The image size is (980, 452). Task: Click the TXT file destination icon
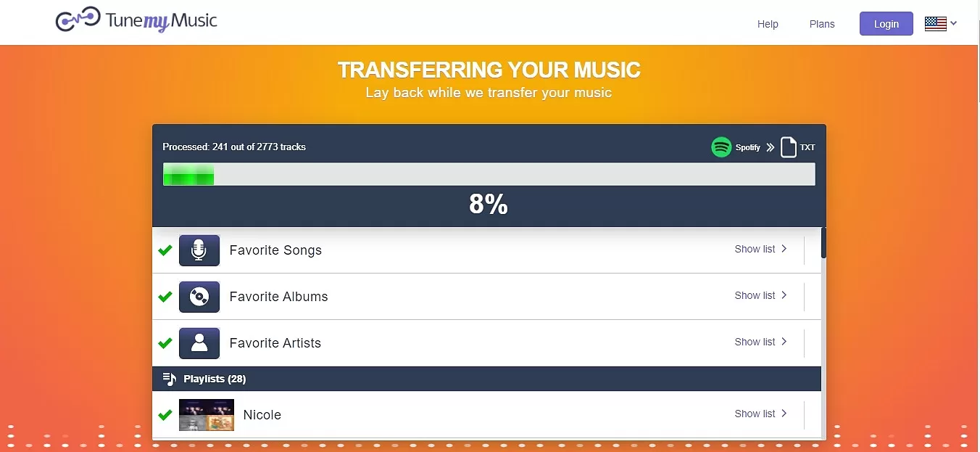(789, 147)
